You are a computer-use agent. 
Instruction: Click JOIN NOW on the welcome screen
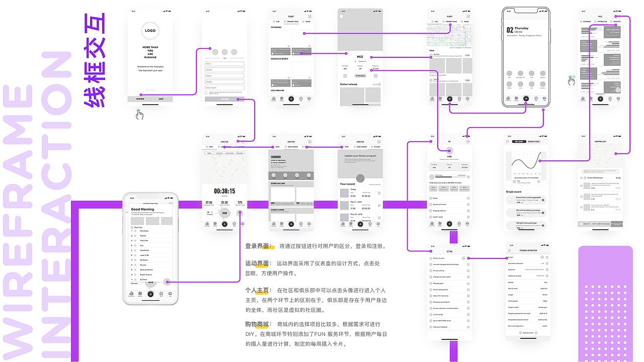point(139,99)
